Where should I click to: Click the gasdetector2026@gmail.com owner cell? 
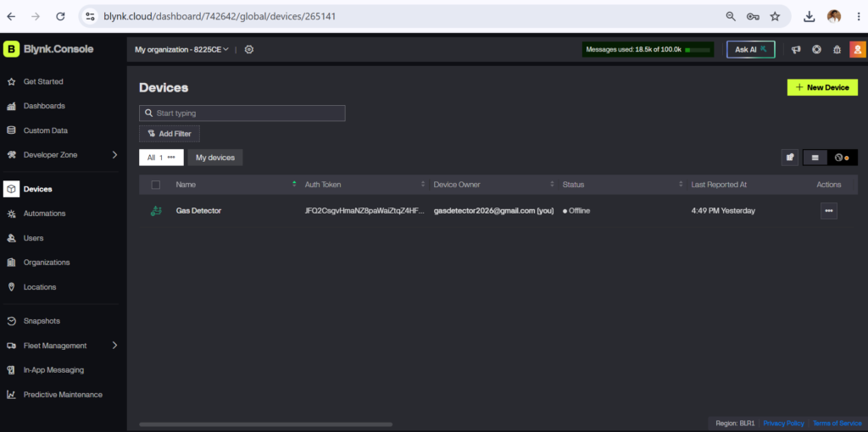pyautogui.click(x=494, y=211)
